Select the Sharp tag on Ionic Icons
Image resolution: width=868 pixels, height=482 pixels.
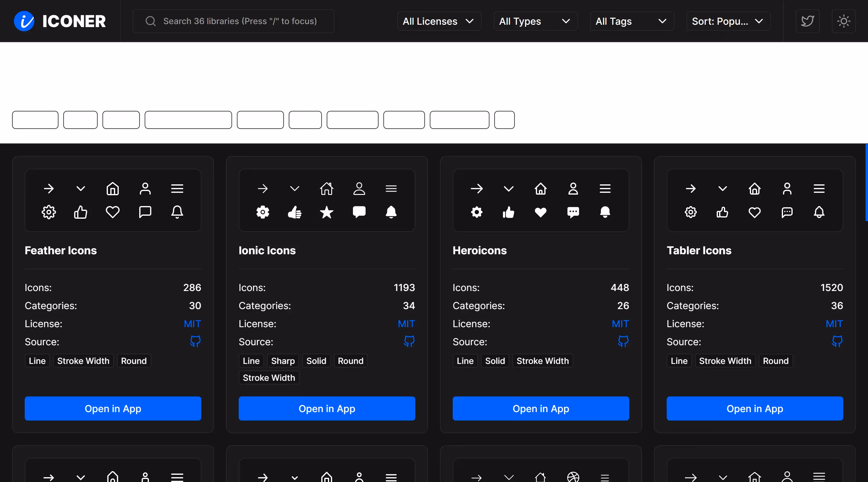click(x=283, y=361)
